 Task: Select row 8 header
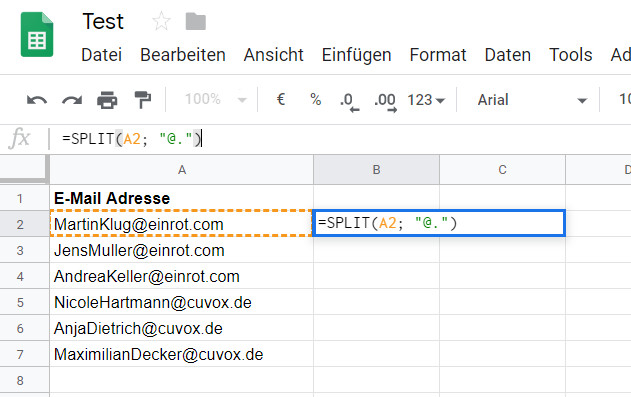(x=25, y=380)
